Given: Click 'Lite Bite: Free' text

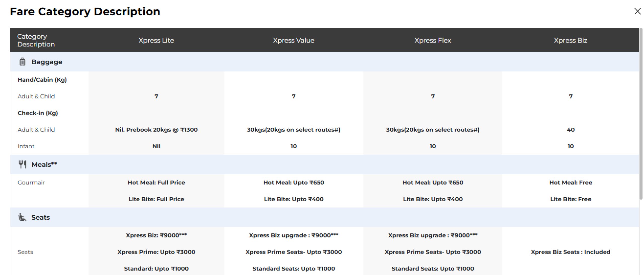Looking at the screenshot, I should pyautogui.click(x=571, y=199).
